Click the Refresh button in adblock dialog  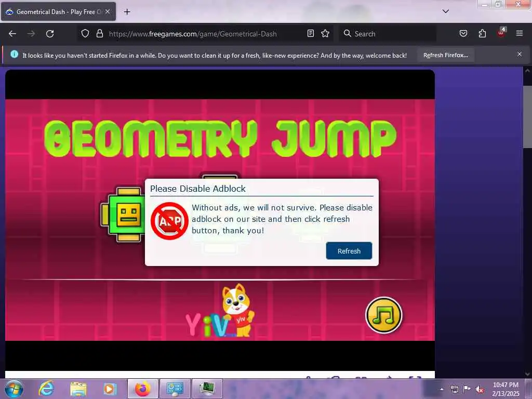pyautogui.click(x=349, y=251)
